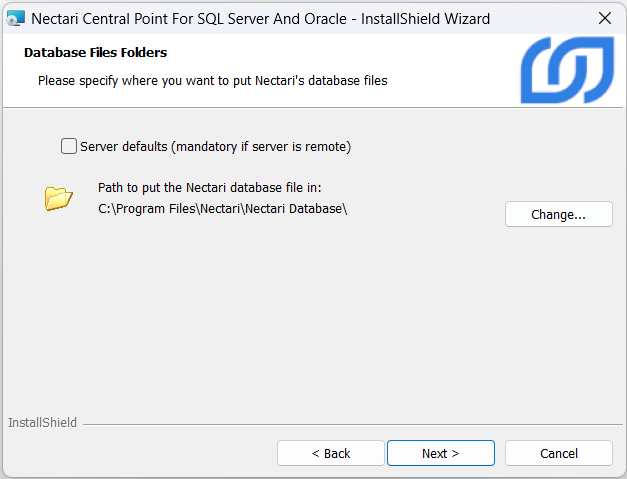Click the empty gray area below the path
Viewport: 627px width, 479px height.
pyautogui.click(x=300, y=320)
